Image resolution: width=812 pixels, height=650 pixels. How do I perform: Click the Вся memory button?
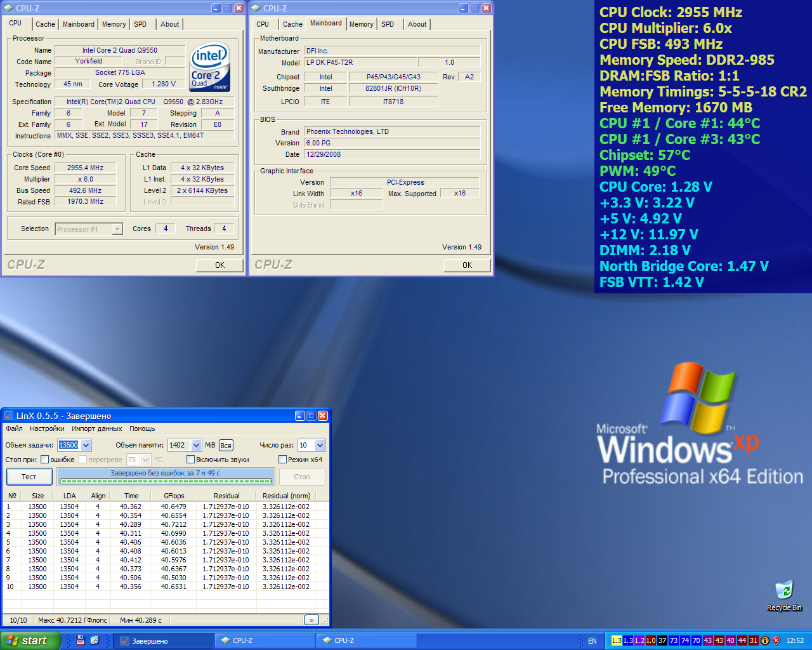click(226, 446)
